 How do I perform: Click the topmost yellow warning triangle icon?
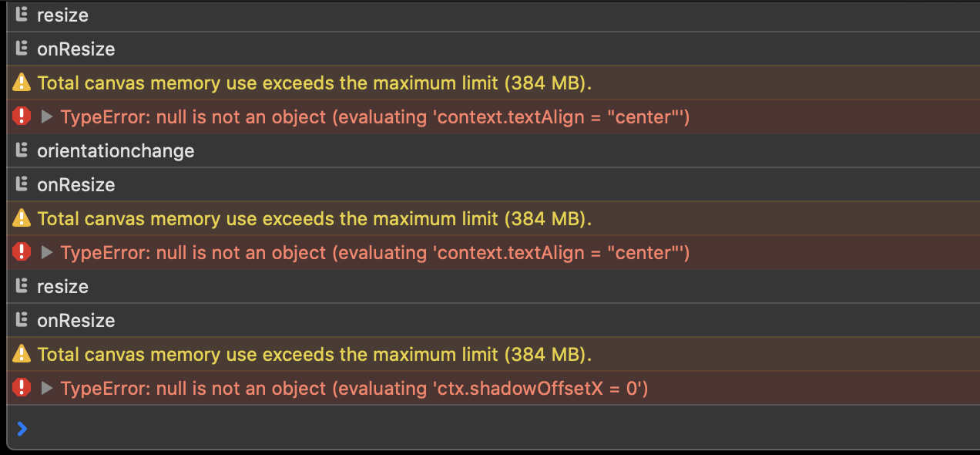(22, 83)
